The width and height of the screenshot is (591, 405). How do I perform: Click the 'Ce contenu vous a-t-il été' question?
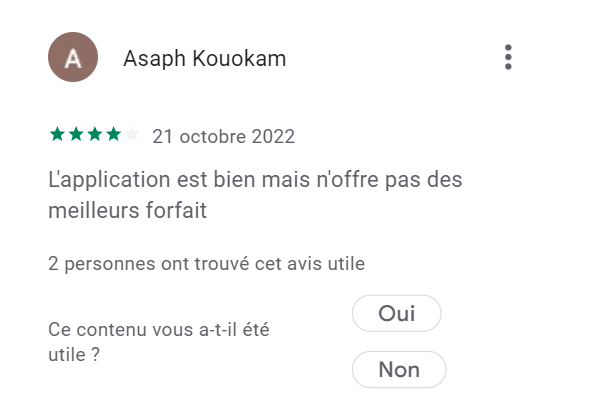pyautogui.click(x=159, y=330)
